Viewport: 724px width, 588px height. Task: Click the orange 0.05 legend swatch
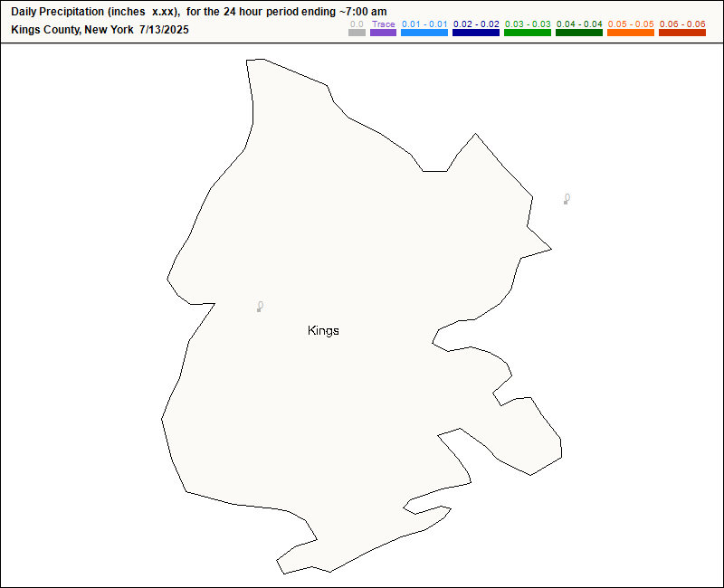pyautogui.click(x=631, y=33)
